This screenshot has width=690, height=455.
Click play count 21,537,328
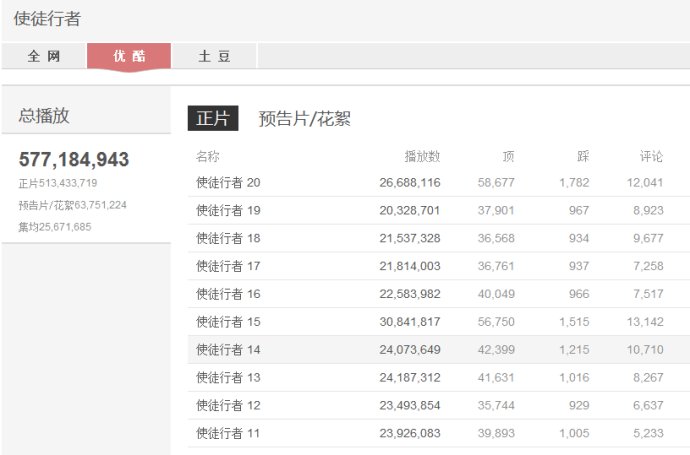click(x=410, y=238)
